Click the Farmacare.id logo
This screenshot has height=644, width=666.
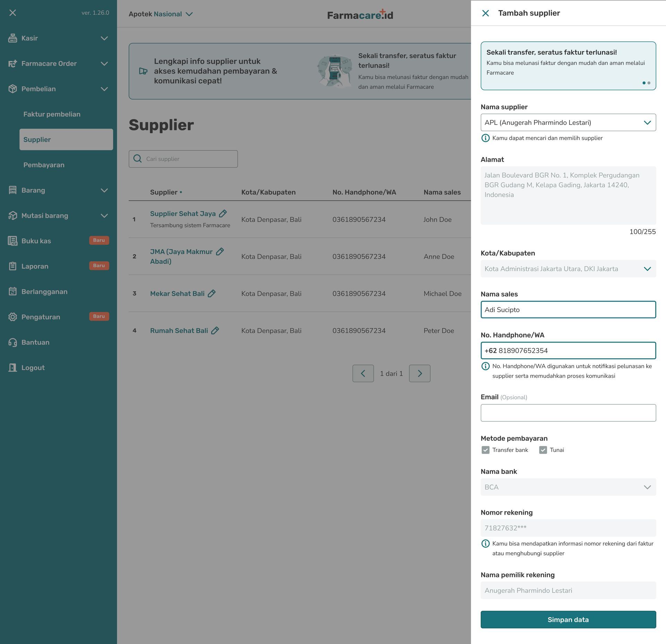tap(360, 15)
